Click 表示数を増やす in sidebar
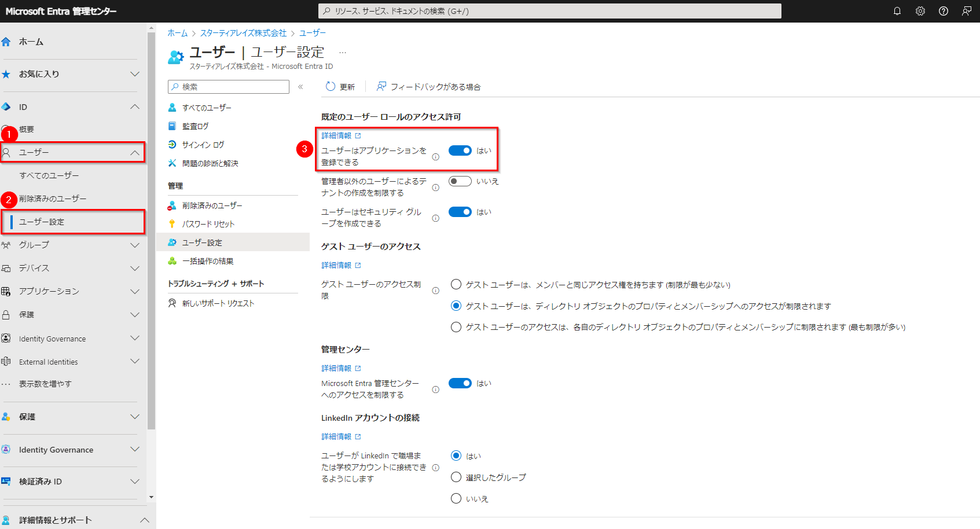The image size is (980, 529). point(45,384)
